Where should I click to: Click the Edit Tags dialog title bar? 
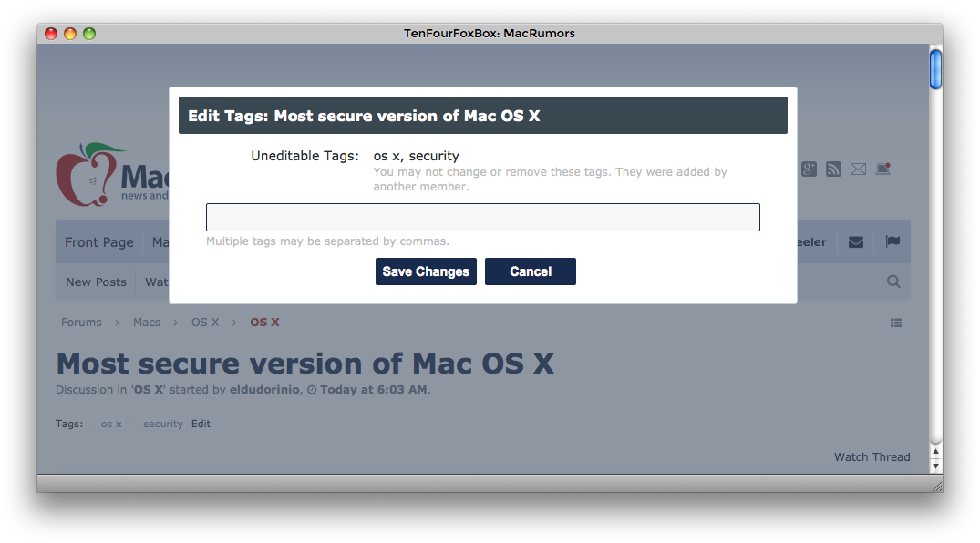pos(482,116)
